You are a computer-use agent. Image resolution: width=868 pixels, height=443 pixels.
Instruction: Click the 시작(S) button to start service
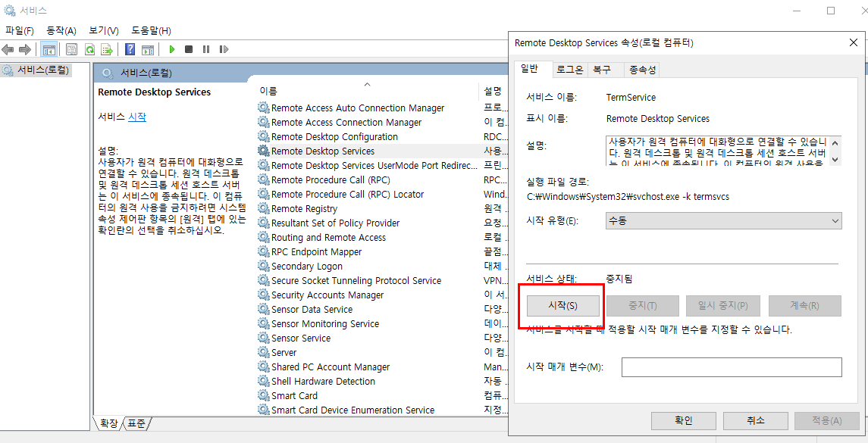[x=562, y=305]
